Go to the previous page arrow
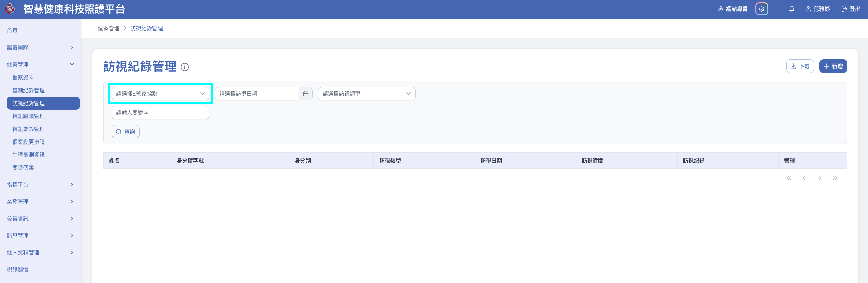The height and width of the screenshot is (283, 868). (x=804, y=178)
